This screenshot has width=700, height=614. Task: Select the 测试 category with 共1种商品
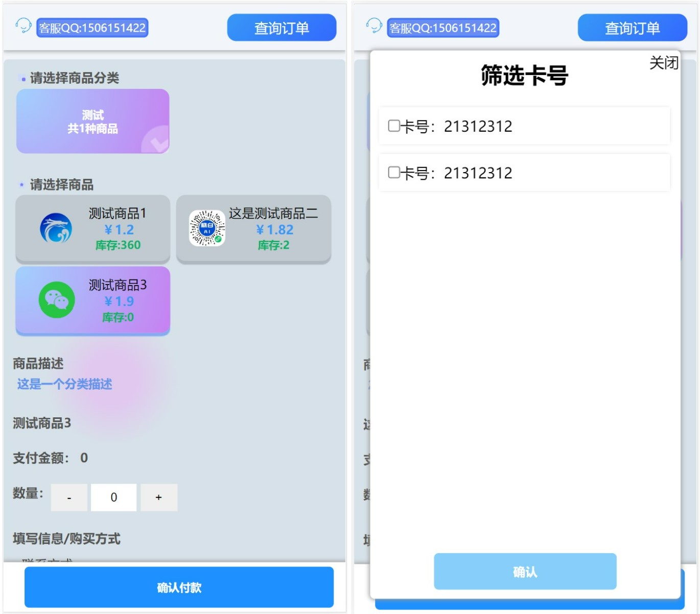[x=92, y=121]
